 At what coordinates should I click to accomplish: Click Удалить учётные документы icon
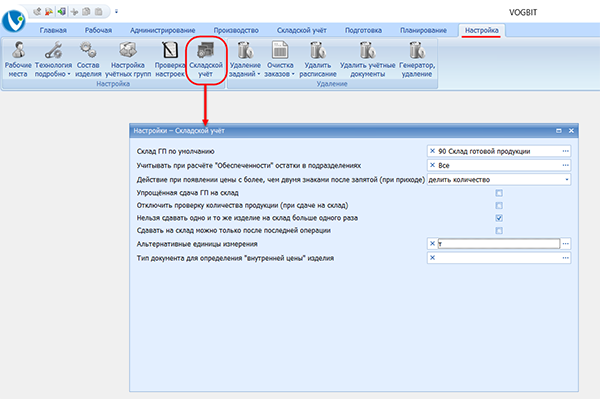[367, 50]
